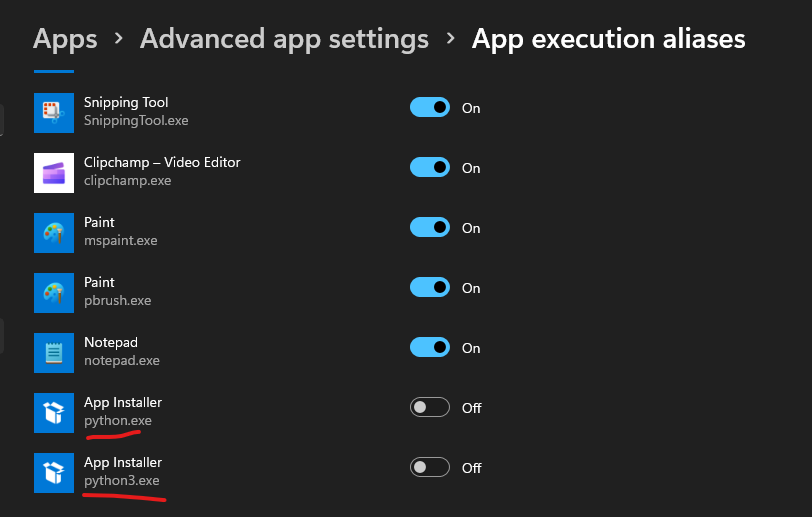This screenshot has height=517, width=812.
Task: Select the Clipchamp – Video Editor label
Action: coord(162,163)
